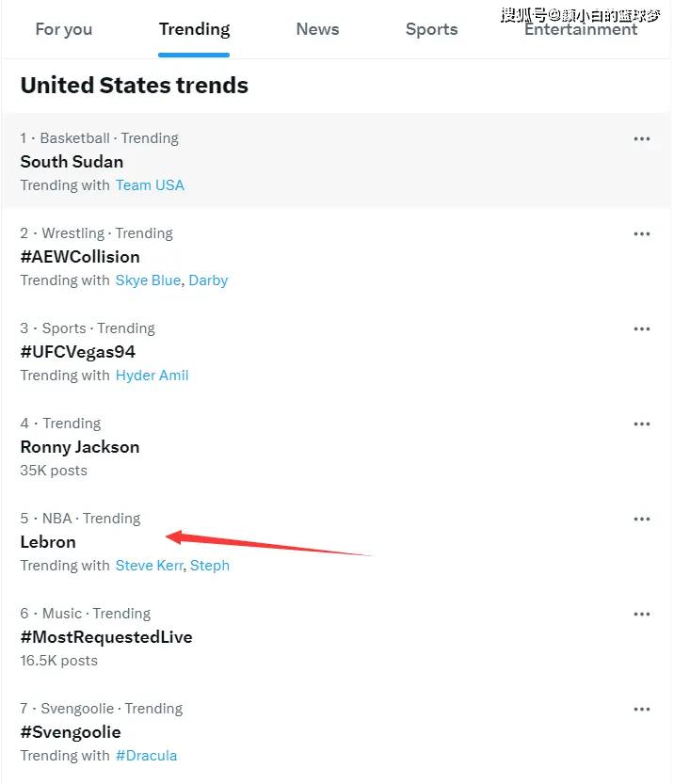Open the Hyder Amil link

click(x=152, y=376)
